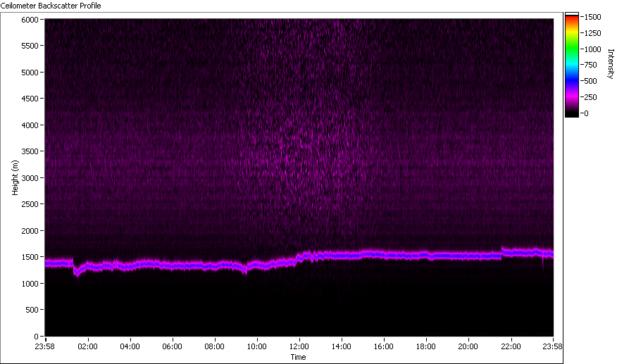This screenshot has height=364, width=617.
Task: Click the '750' intensity scale label
Action: pos(591,65)
